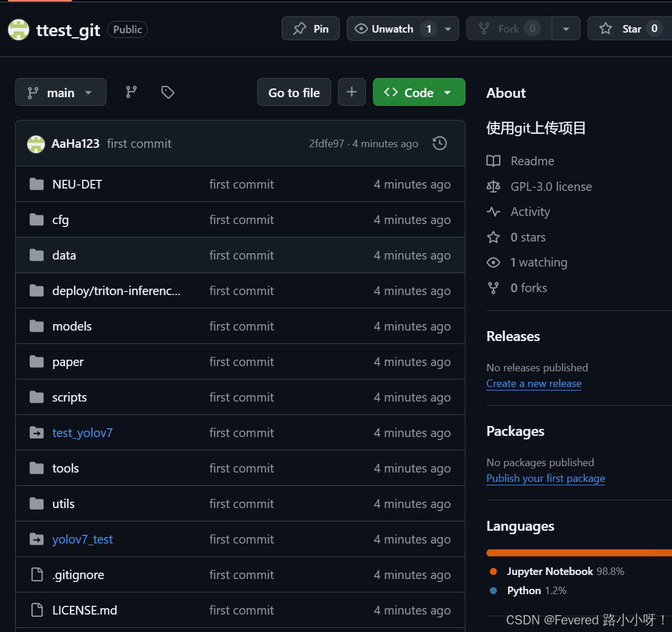Open Publish your first package link
Image resolution: width=672 pixels, height=632 pixels.
coord(546,478)
